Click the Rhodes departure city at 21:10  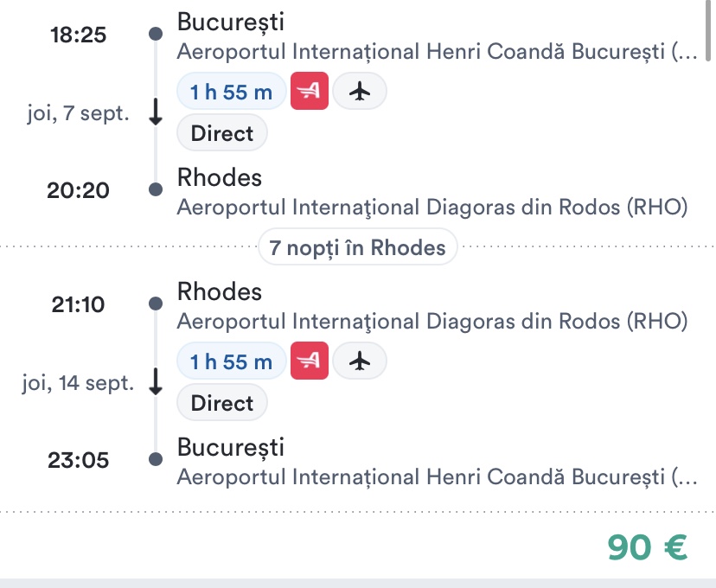pyautogui.click(x=220, y=291)
